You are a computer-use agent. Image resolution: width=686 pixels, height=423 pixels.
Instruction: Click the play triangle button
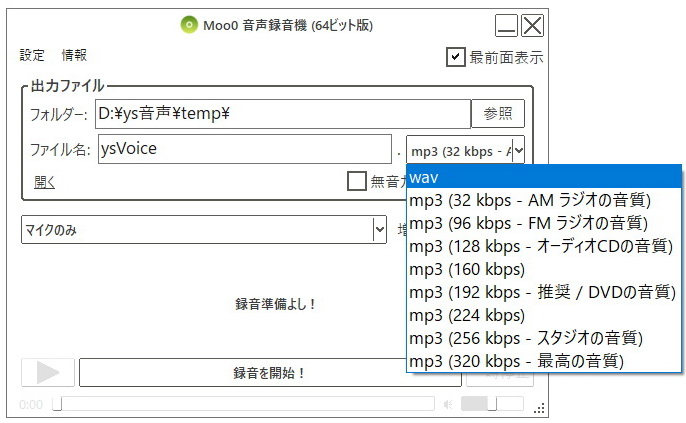[48, 373]
